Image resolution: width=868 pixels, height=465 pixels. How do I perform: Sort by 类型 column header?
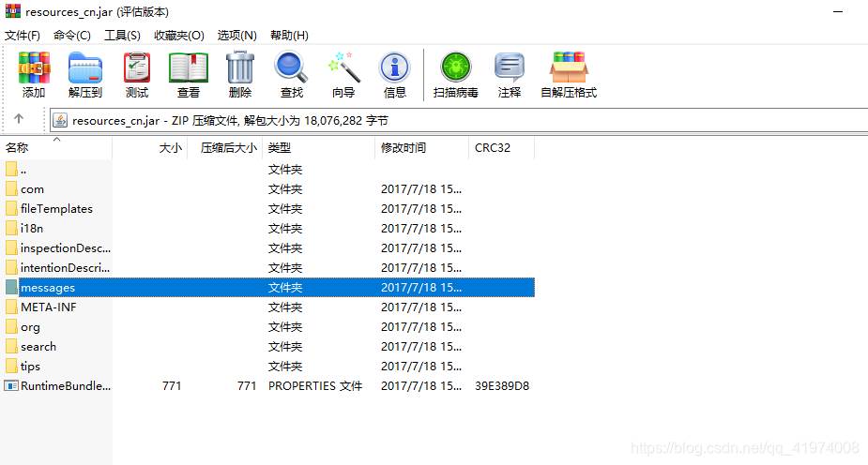pos(319,148)
